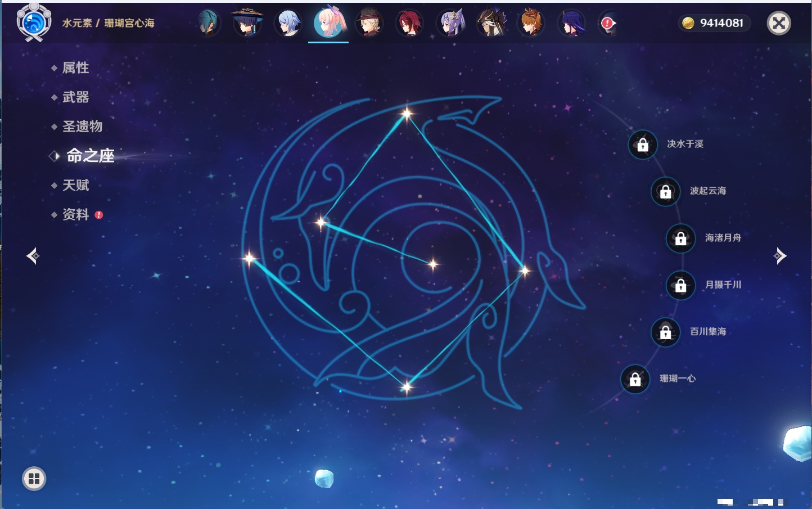The width and height of the screenshot is (812, 509).
Task: Click the 百川集海 constellation label
Action: [x=708, y=331]
